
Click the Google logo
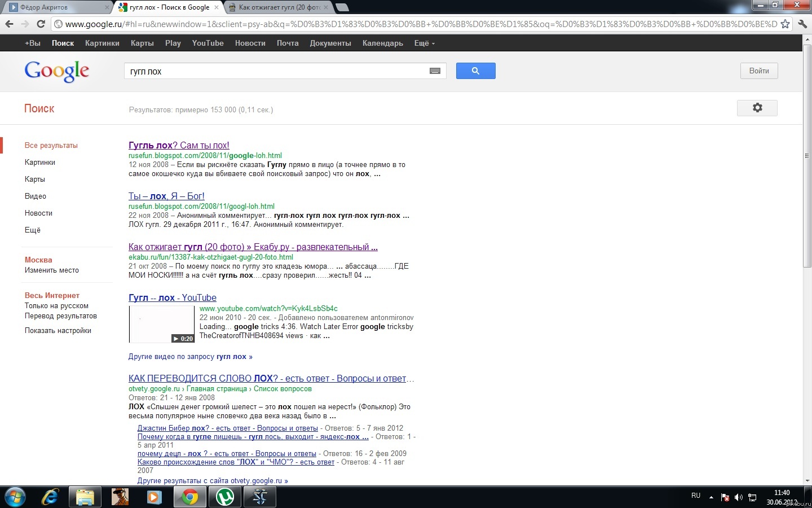pos(57,71)
